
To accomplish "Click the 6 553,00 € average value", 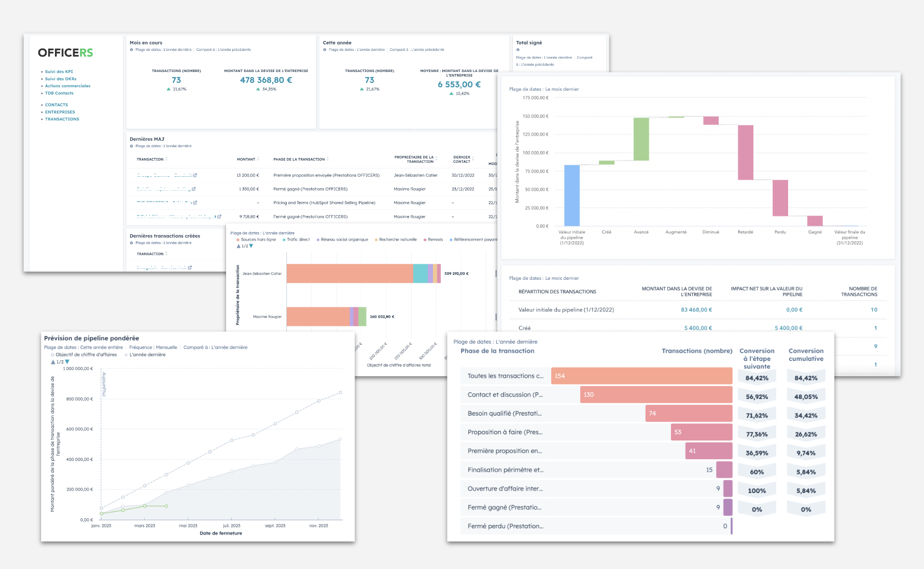I will 459,84.
